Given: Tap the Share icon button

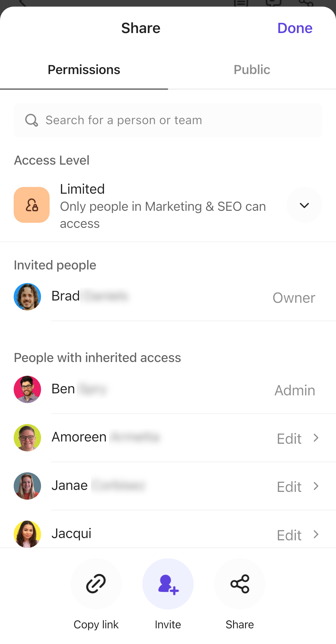Looking at the screenshot, I should point(240,584).
